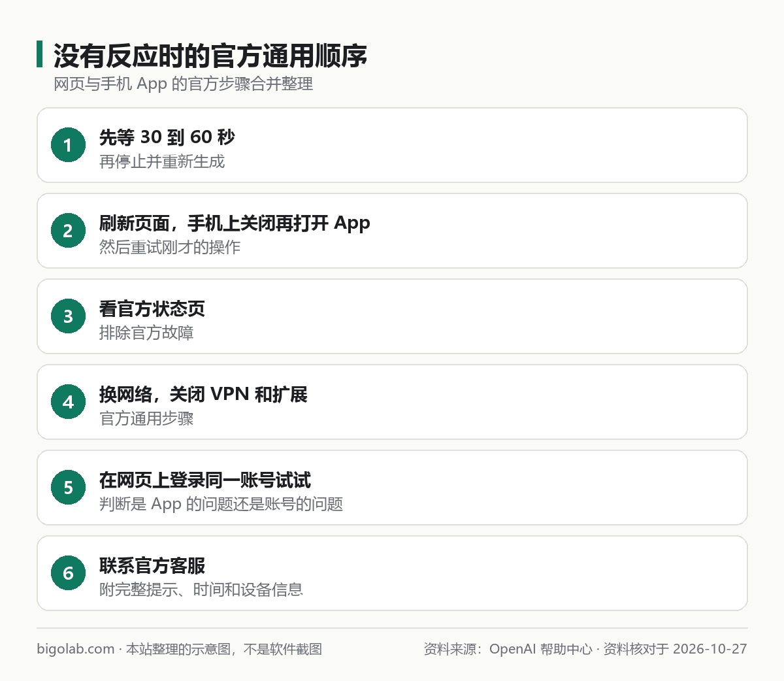The height and width of the screenshot is (681, 784).
Task: Click subtitle '网页与手机 App 的官方步骤合并整理'
Action: click(184, 84)
